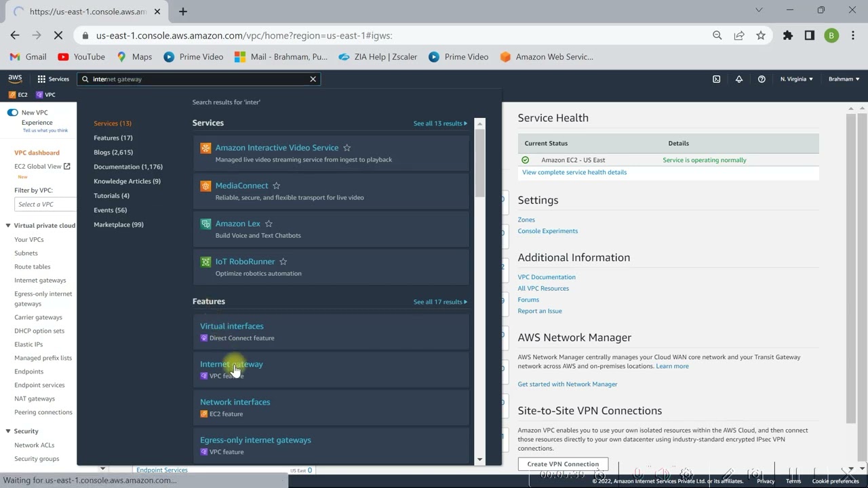Open Elastic IPs in sidebar

click(x=28, y=344)
